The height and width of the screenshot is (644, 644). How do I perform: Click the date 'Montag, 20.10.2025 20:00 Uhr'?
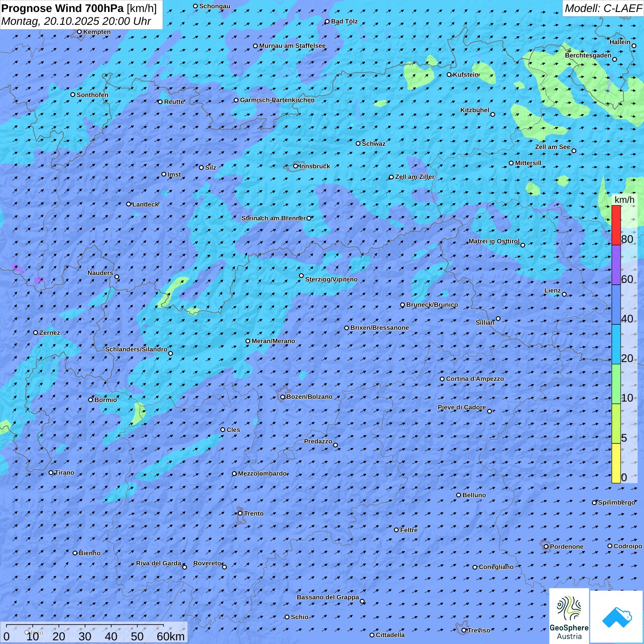pyautogui.click(x=76, y=21)
